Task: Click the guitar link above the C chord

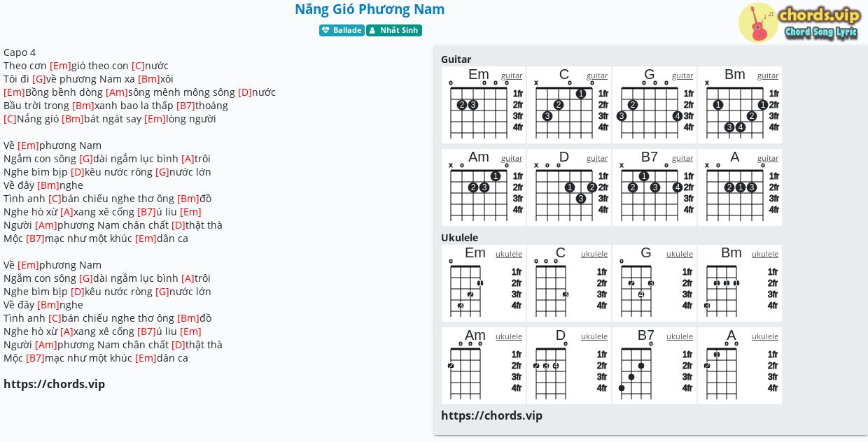Action: (x=597, y=76)
